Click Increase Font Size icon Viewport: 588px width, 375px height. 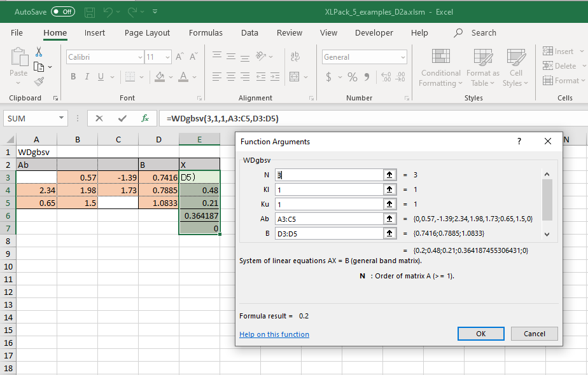(179, 57)
